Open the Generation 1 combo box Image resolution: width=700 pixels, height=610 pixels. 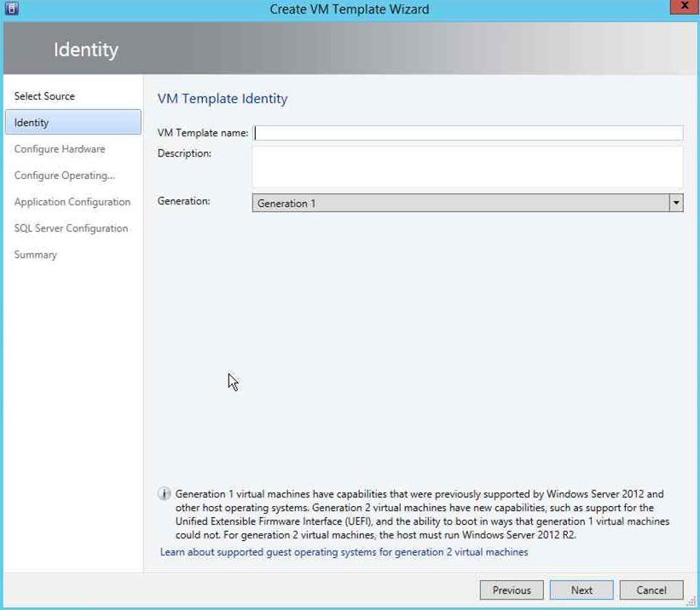[x=460, y=204]
